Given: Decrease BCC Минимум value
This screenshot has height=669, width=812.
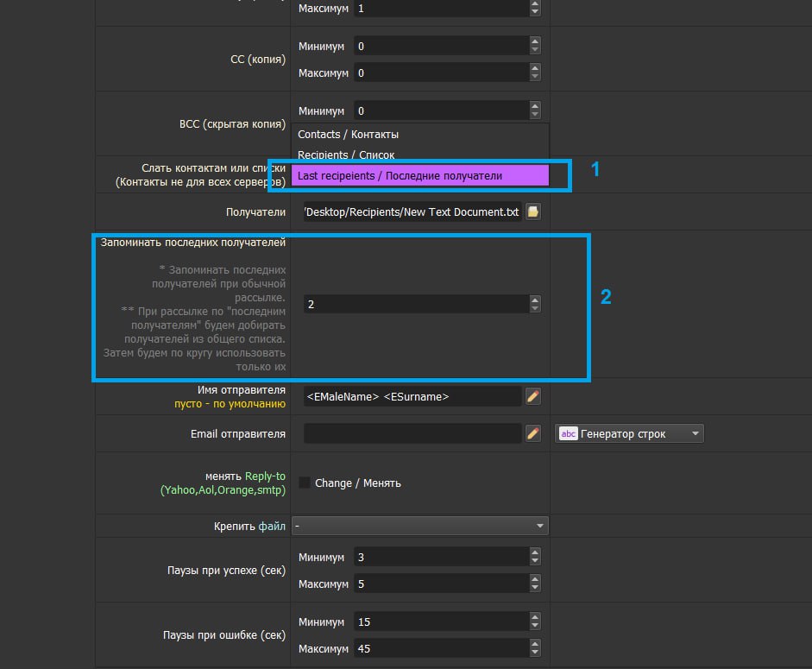Looking at the screenshot, I should click(535, 115).
